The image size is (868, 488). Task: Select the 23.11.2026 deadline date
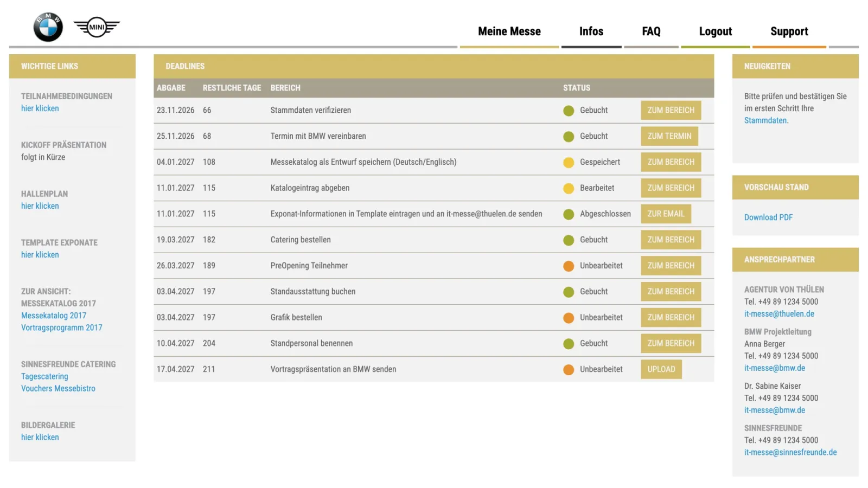point(175,110)
